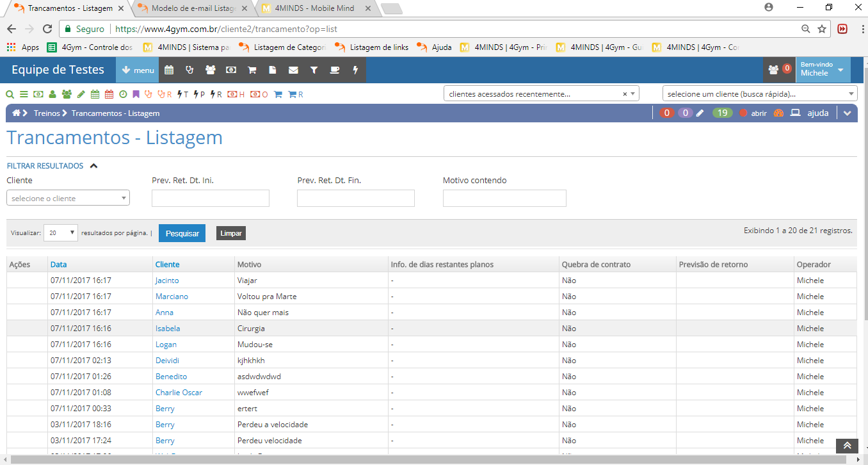Open the results per page dropdown

coord(61,233)
